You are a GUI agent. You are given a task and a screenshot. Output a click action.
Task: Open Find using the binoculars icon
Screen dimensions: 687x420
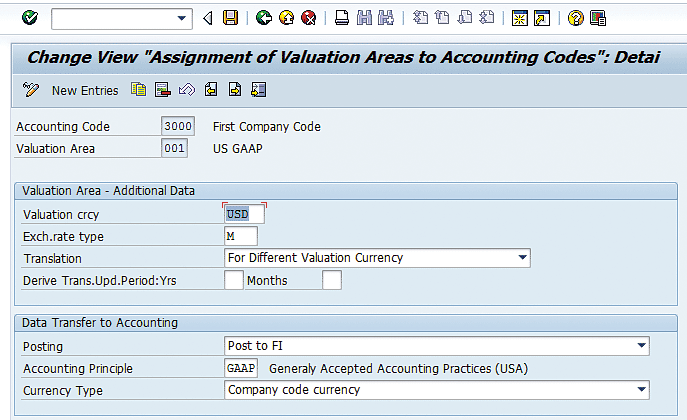coord(364,18)
